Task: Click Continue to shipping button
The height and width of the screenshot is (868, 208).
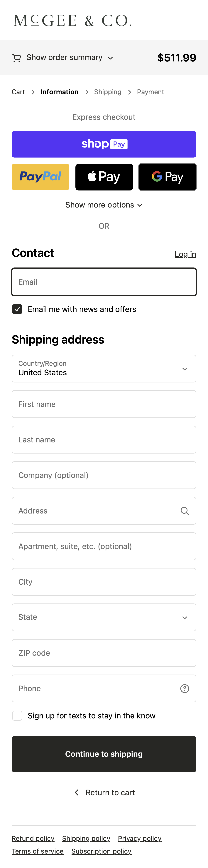Action: point(104,754)
